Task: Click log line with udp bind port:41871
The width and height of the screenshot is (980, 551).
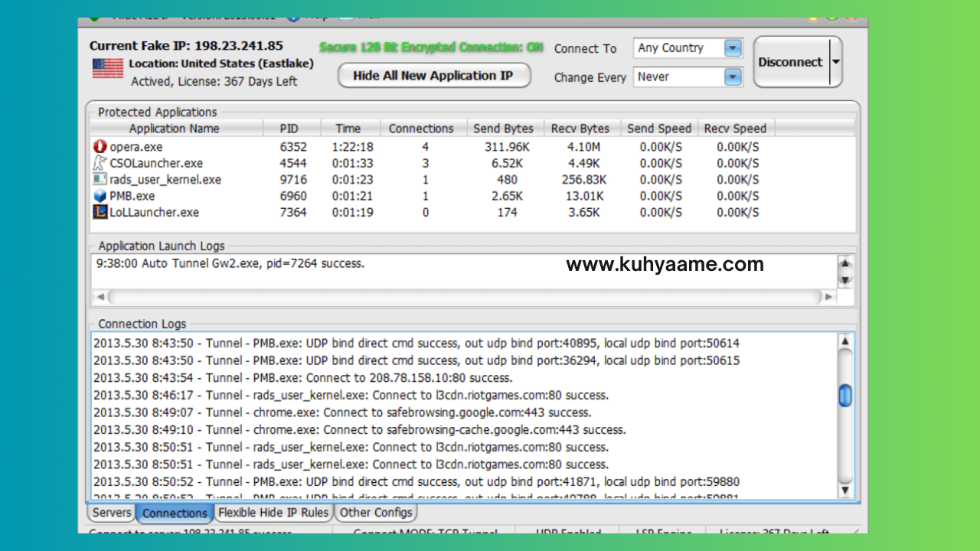Action: coord(416,482)
